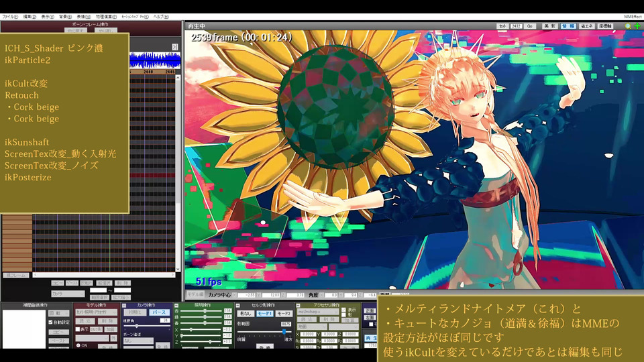Click the audio waveform display

click(x=155, y=60)
